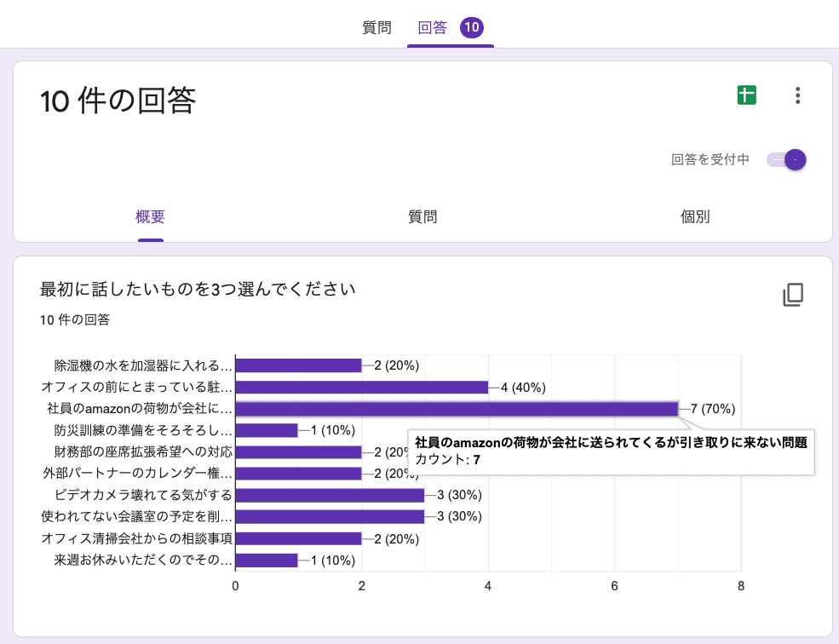Viewport: 839px width, 644px height.
Task: Click the 外部パートナー chart label
Action: pos(137,474)
